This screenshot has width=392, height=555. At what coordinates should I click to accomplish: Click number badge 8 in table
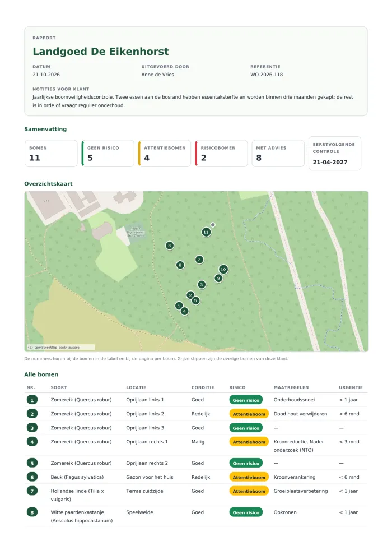32,512
